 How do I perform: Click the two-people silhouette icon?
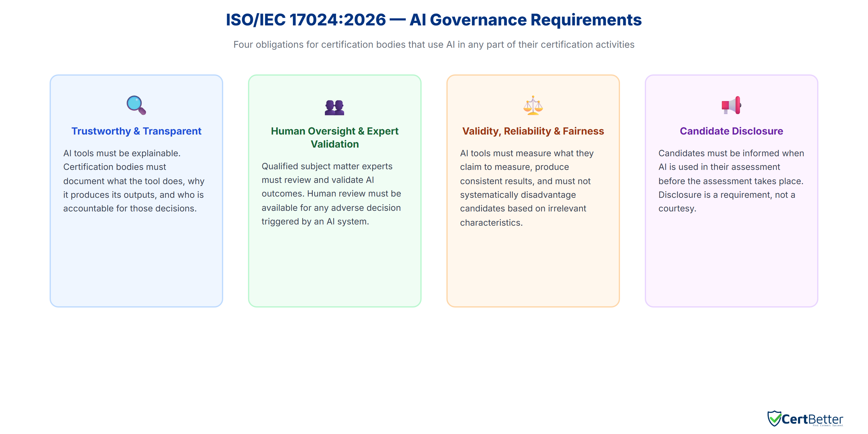pyautogui.click(x=334, y=108)
